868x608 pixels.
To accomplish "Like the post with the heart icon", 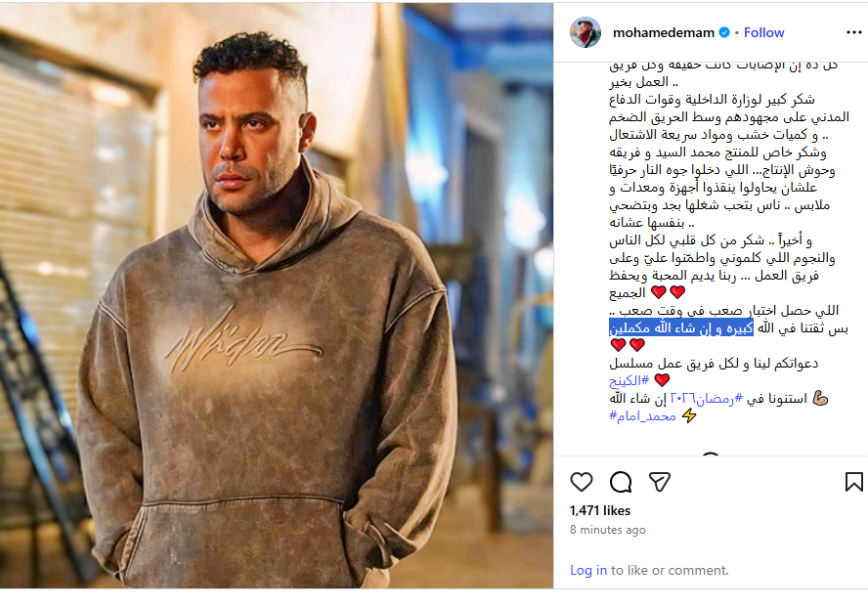I will (582, 482).
